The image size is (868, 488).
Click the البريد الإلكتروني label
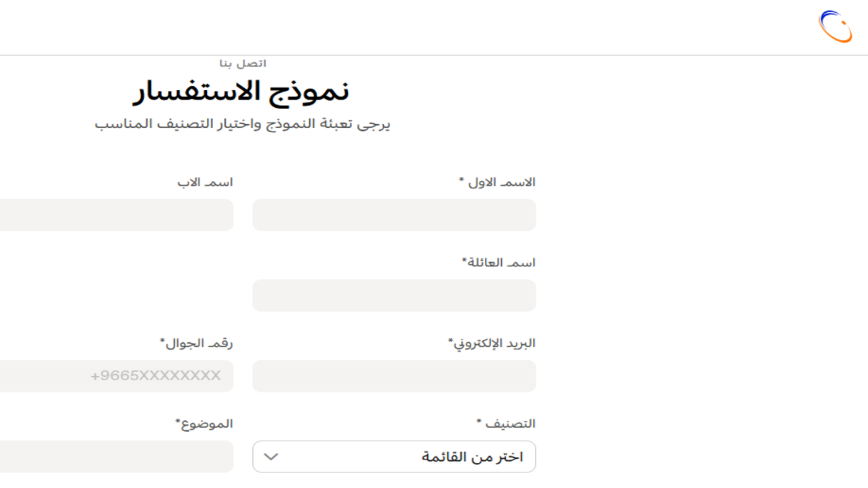(x=492, y=344)
